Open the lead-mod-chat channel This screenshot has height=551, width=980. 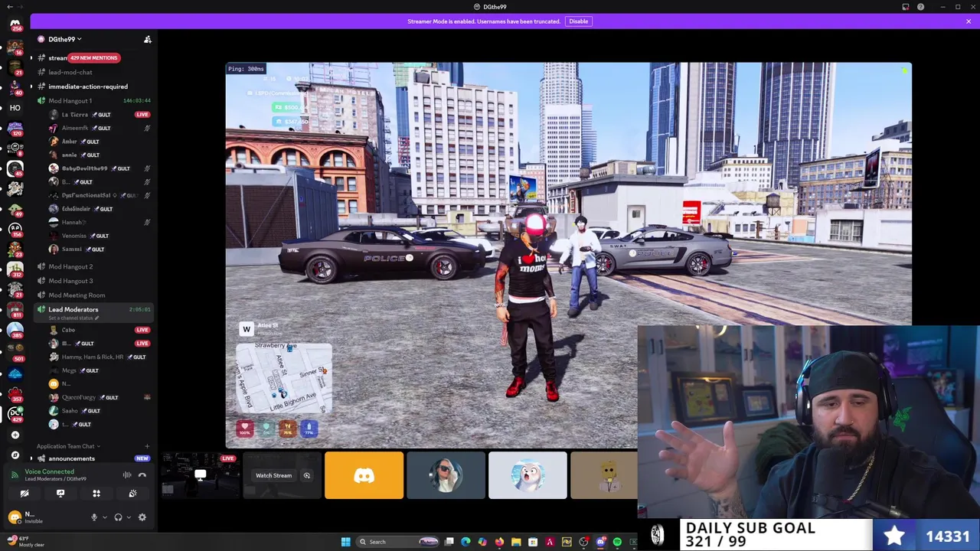[70, 72]
